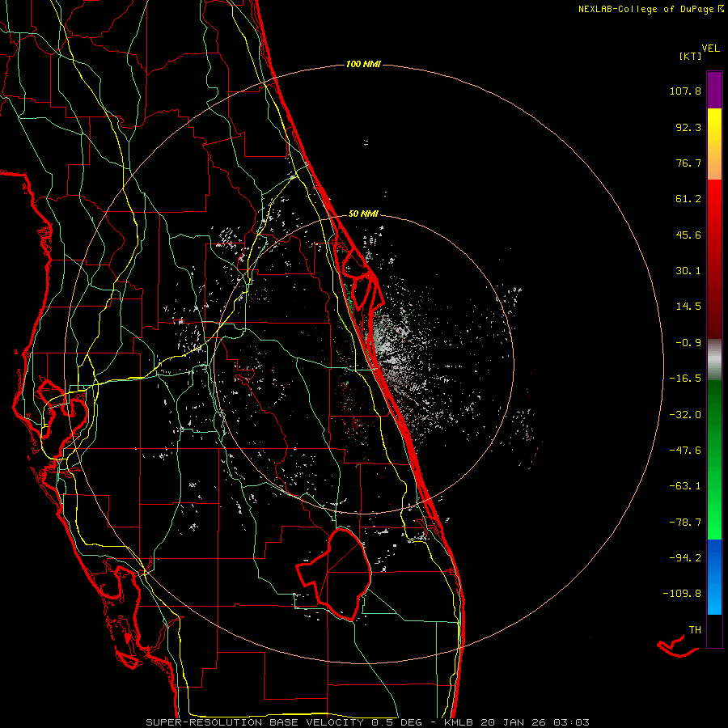Pick the yellow segment of velocity color bar

tap(714, 144)
